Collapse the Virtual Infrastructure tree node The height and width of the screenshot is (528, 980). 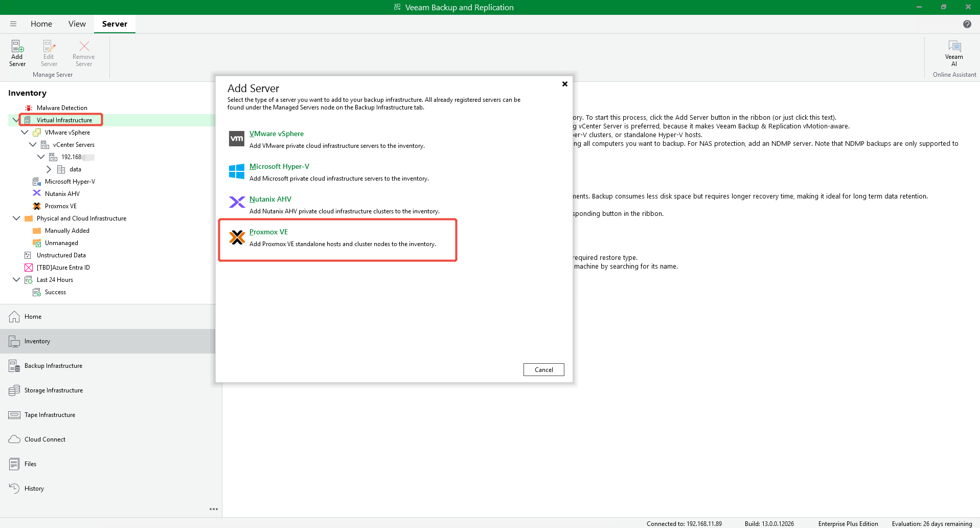(16, 120)
